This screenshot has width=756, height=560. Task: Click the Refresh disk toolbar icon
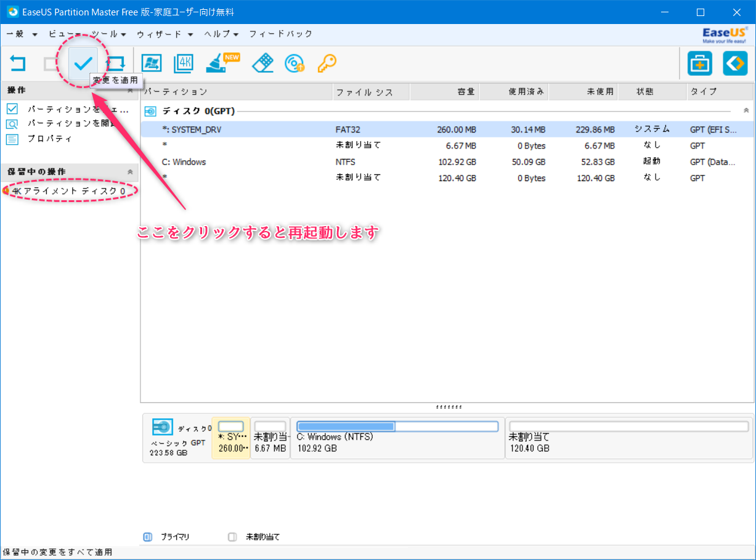click(x=115, y=63)
